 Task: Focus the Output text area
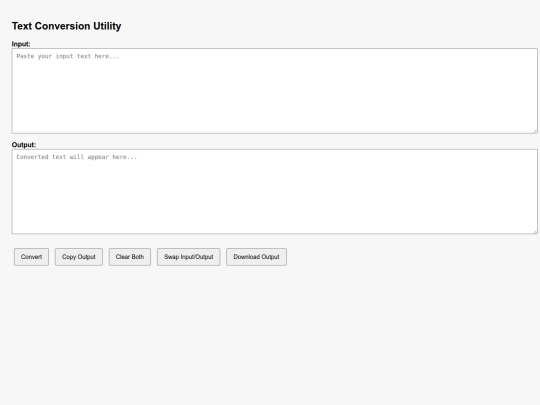275,191
